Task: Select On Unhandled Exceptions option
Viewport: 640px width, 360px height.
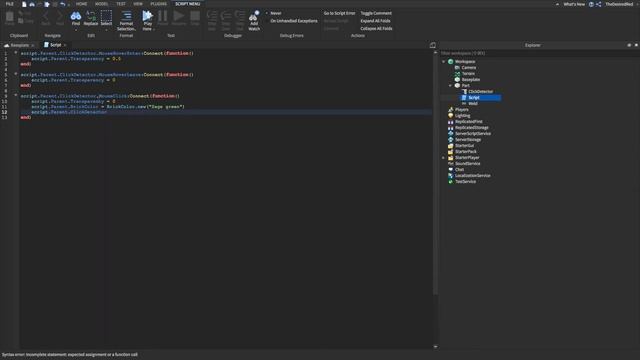Action: (x=293, y=21)
